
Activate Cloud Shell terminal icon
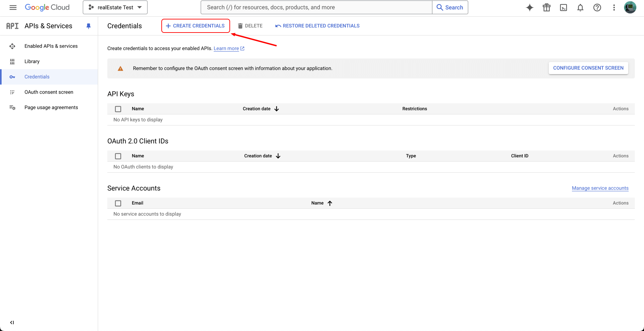(563, 7)
